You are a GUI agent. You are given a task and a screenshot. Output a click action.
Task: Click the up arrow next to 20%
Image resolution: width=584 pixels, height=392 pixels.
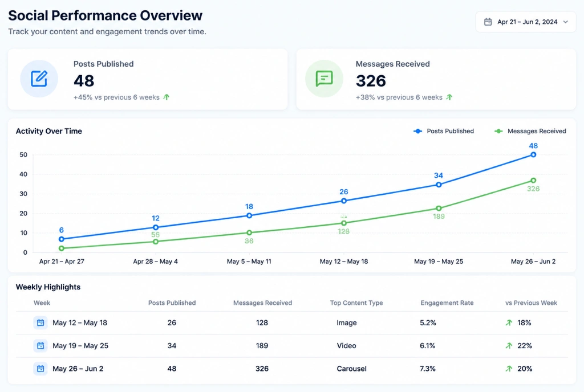[x=509, y=369]
